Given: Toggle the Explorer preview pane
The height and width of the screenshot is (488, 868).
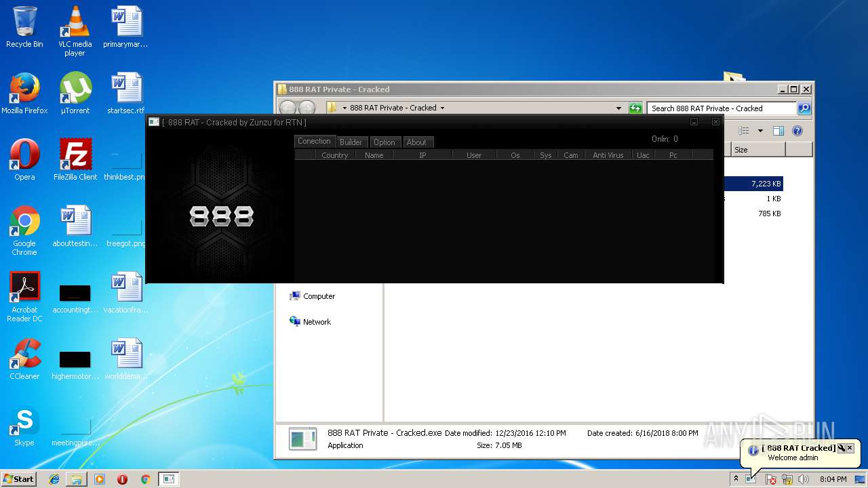Looking at the screenshot, I should (778, 131).
